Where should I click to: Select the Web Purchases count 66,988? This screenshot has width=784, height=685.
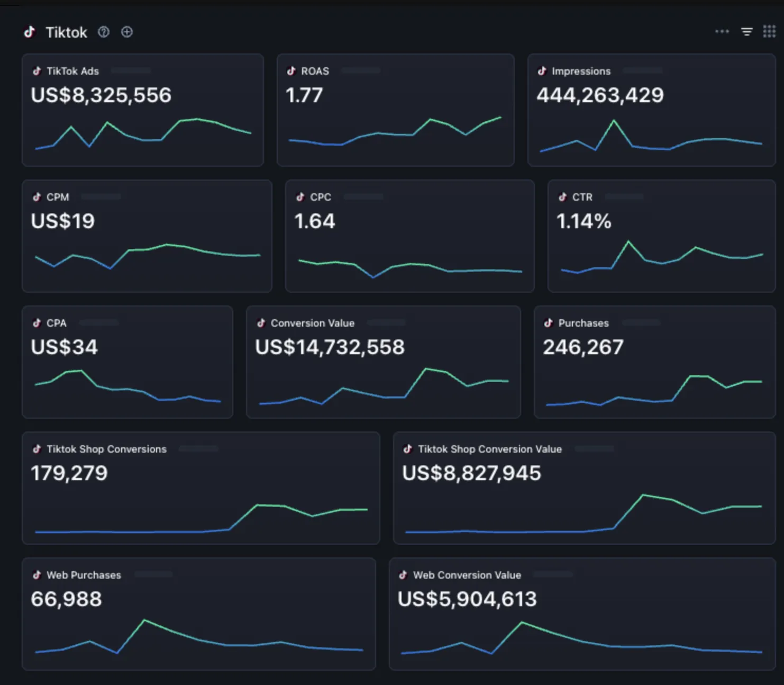[x=66, y=599]
